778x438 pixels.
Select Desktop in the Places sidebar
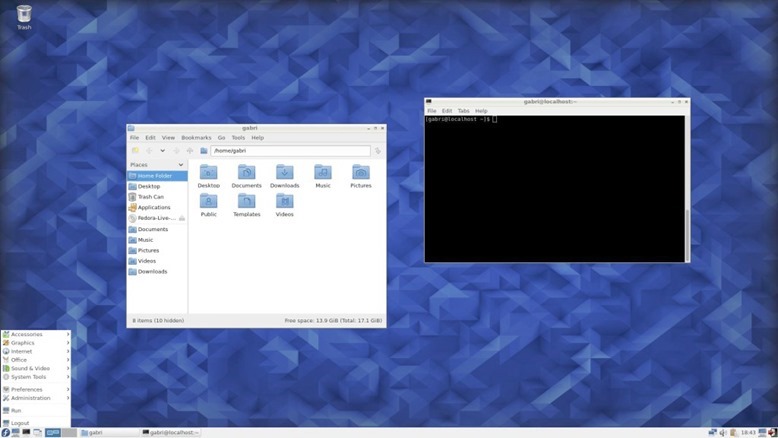tap(157, 186)
